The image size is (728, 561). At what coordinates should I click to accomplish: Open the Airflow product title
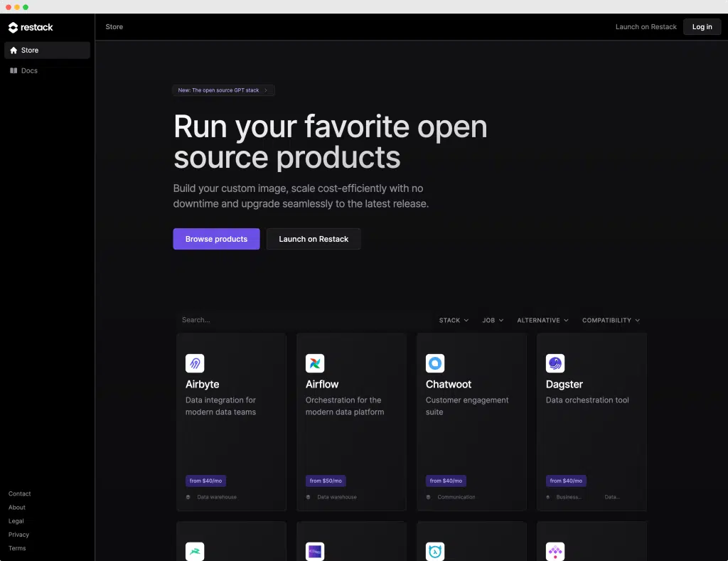(322, 384)
